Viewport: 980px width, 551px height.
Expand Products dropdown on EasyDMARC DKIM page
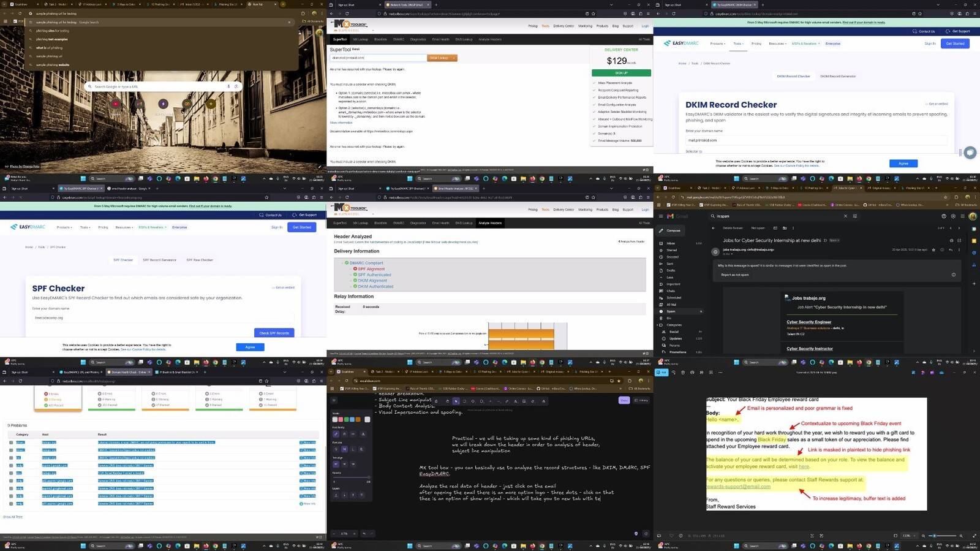click(717, 44)
